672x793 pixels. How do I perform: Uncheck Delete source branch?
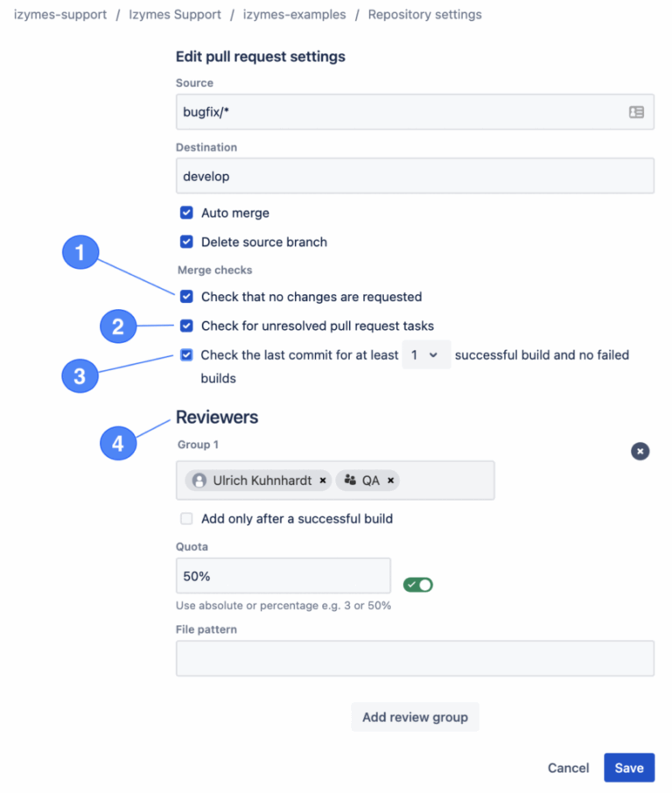point(186,242)
